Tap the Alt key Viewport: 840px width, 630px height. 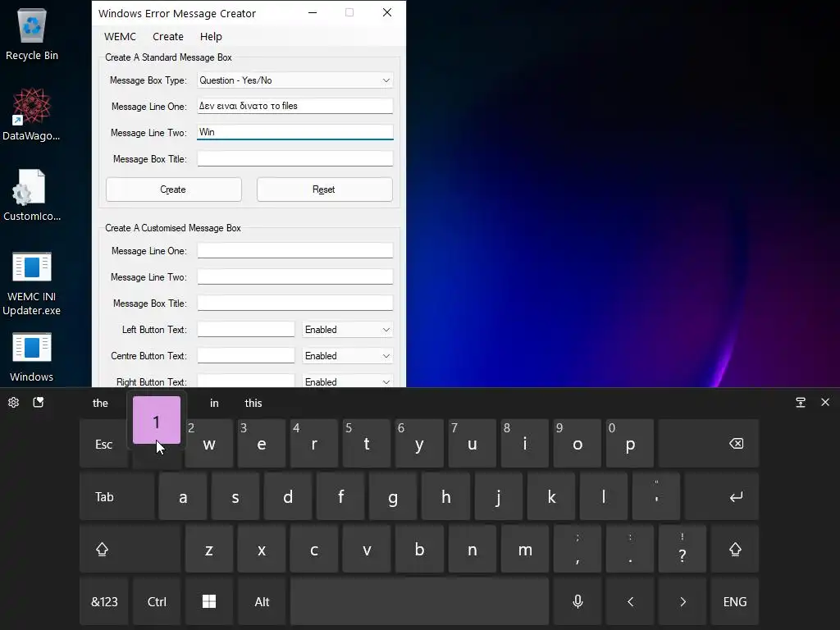tap(262, 601)
